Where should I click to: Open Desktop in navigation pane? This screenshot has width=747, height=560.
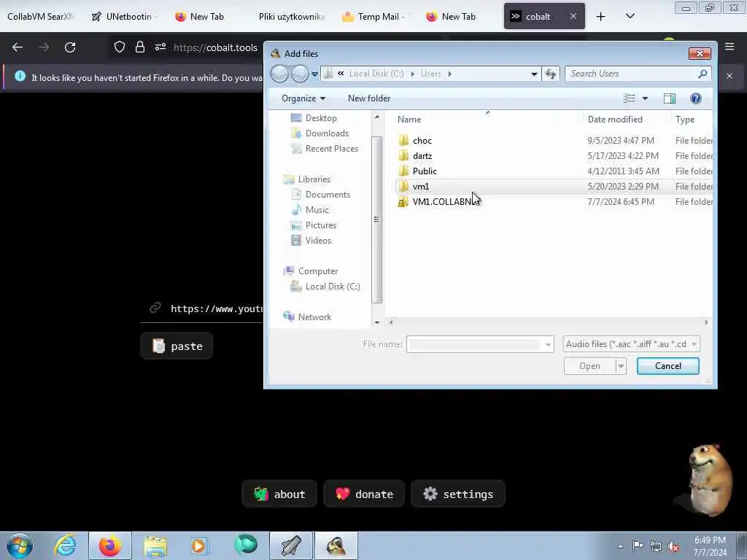pyautogui.click(x=321, y=118)
